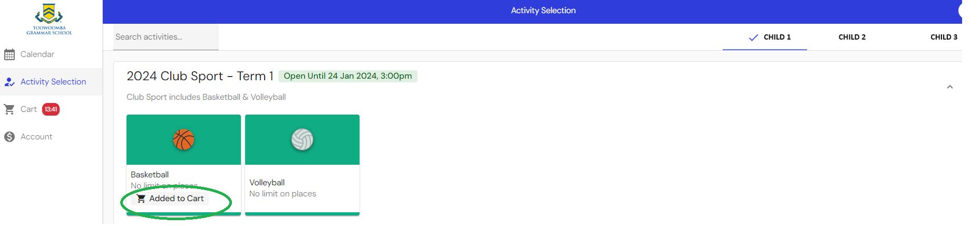Switch to the CHILD 3 tab
This screenshot has width=980, height=226.
pos(944,37)
